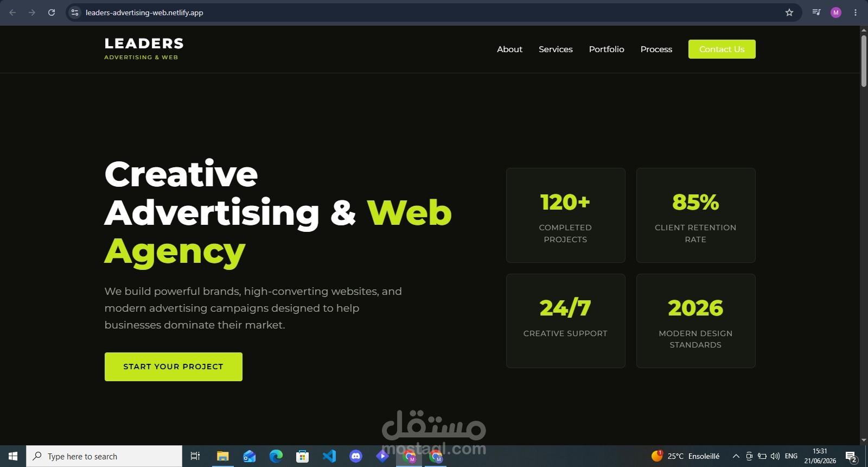Open the media control icon in toolbar

tap(816, 12)
